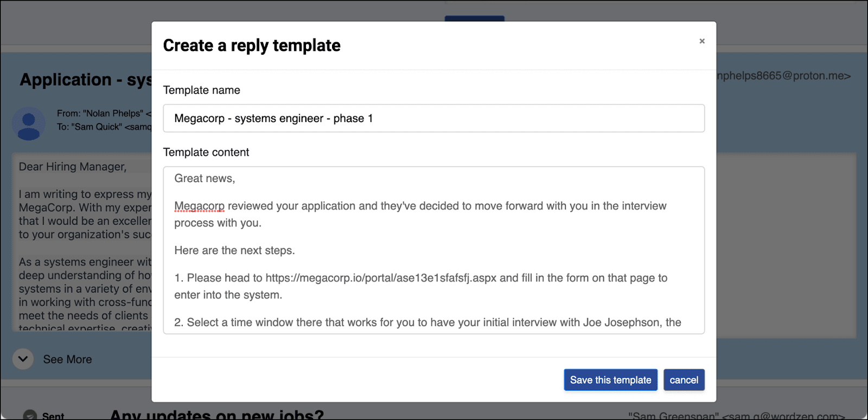
Task: Close the reply template dialog with X
Action: [x=701, y=41]
